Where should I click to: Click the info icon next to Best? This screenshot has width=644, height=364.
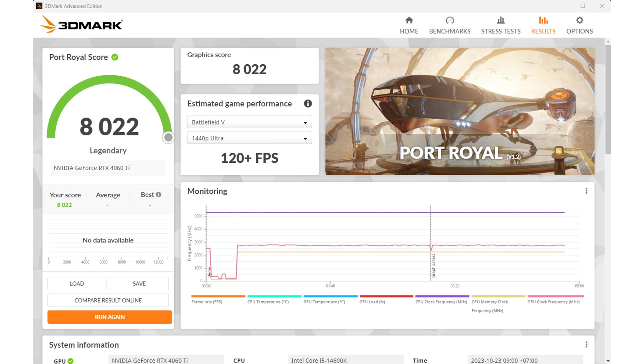(x=159, y=195)
